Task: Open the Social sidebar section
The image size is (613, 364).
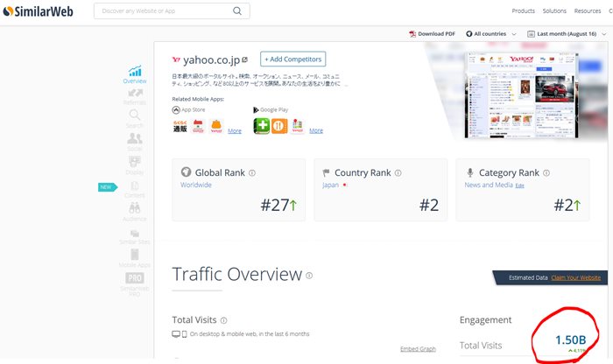Action: [x=135, y=142]
